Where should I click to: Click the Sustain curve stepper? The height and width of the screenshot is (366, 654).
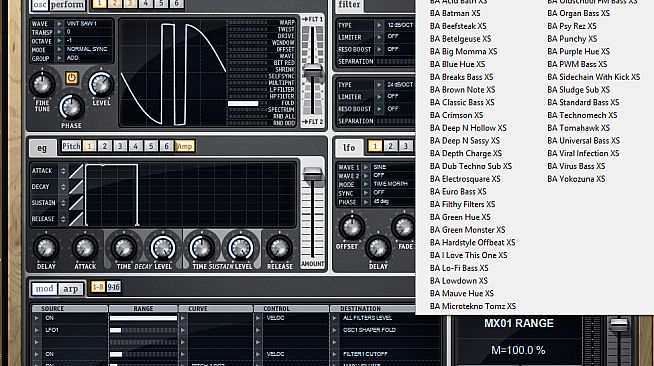click(x=63, y=203)
